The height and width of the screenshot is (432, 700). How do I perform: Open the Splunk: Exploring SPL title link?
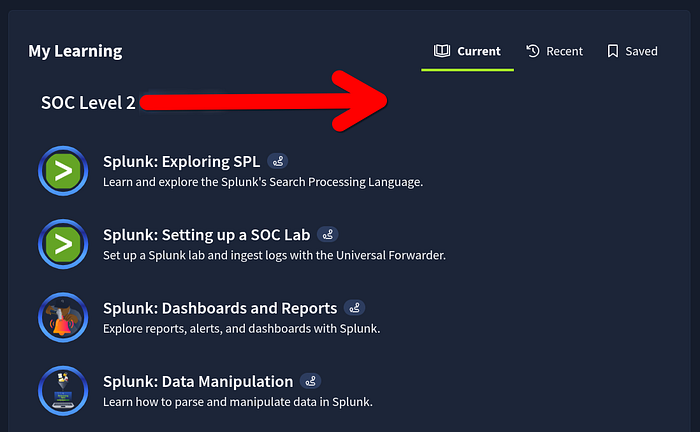point(181,162)
